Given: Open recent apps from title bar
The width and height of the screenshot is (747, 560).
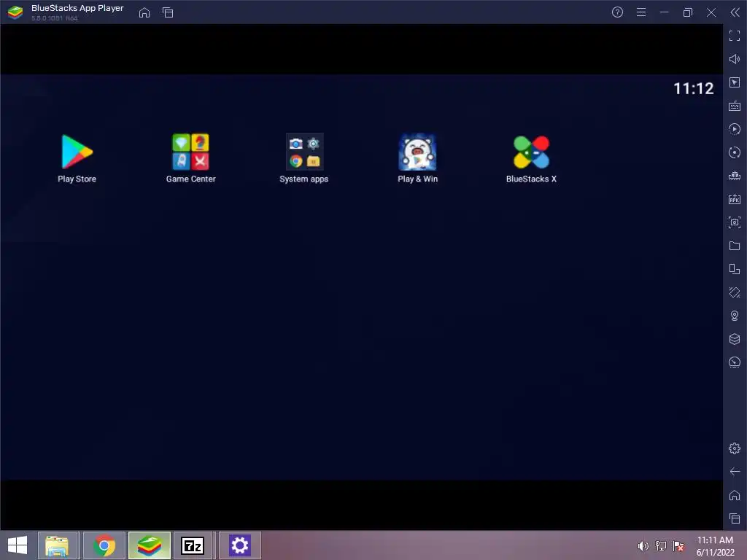Looking at the screenshot, I should (168, 12).
